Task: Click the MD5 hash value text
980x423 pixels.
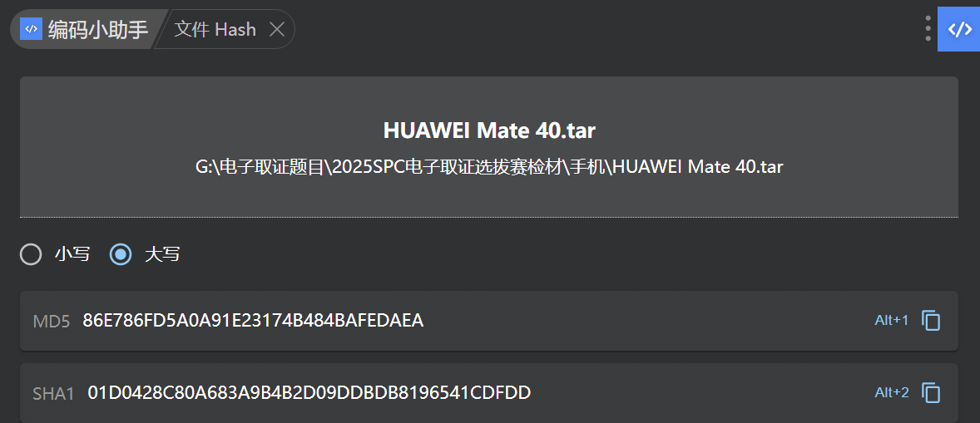Action: click(x=253, y=321)
